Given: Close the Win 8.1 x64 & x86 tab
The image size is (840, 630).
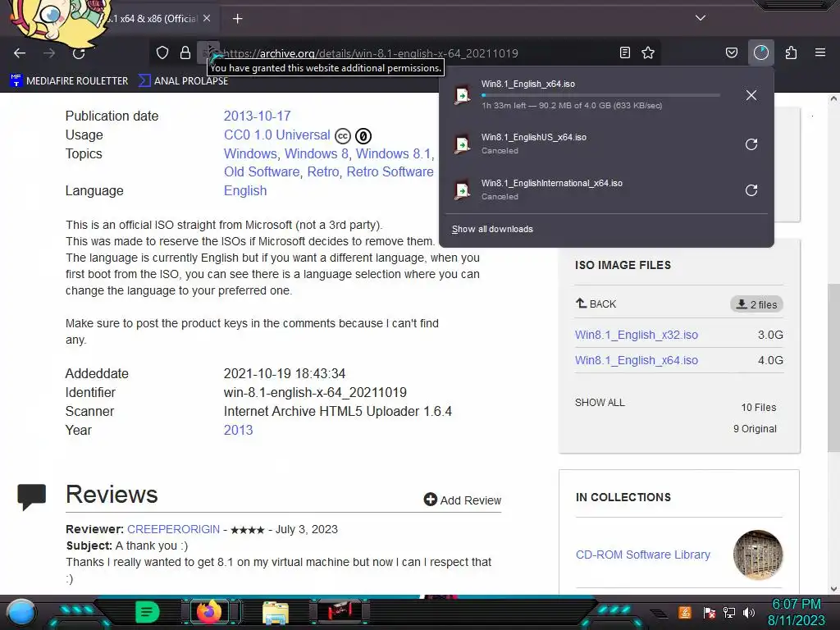Looking at the screenshot, I should [x=207, y=18].
